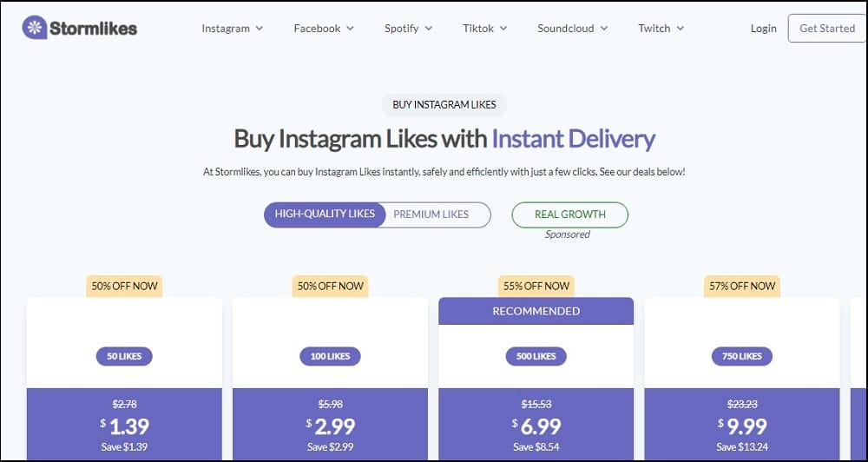The image size is (868, 462).
Task: Switch to Premium Likes option
Action: (431, 214)
